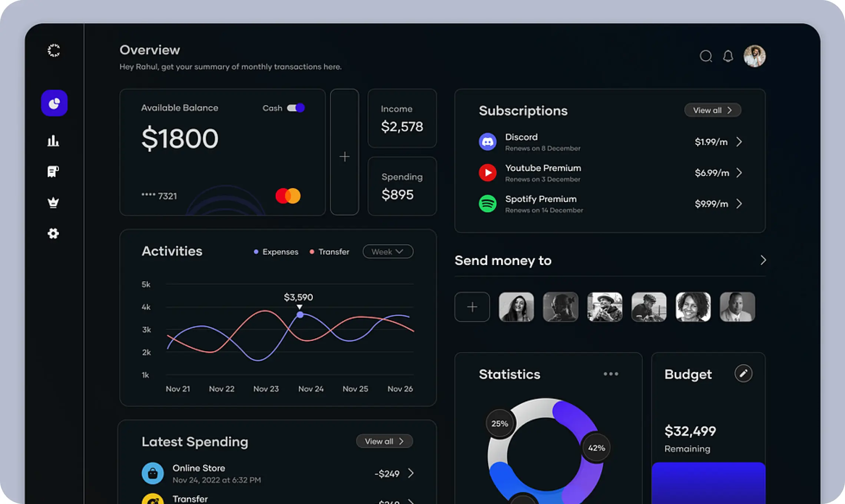Screen dimensions: 845x504
Task: Open the crown premium sidebar icon
Action: pos(53,202)
